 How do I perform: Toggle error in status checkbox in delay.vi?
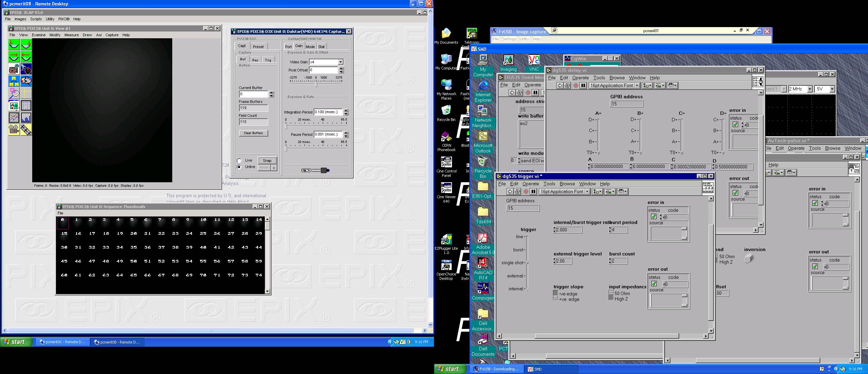click(x=735, y=125)
